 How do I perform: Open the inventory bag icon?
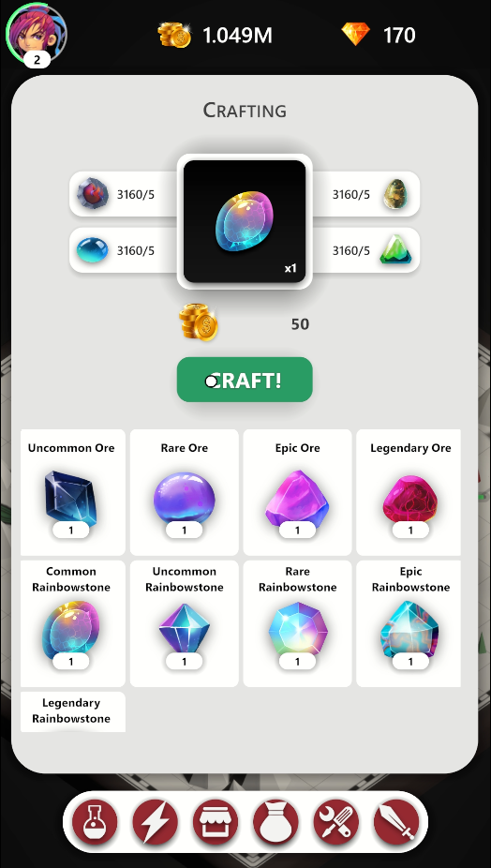[275, 821]
